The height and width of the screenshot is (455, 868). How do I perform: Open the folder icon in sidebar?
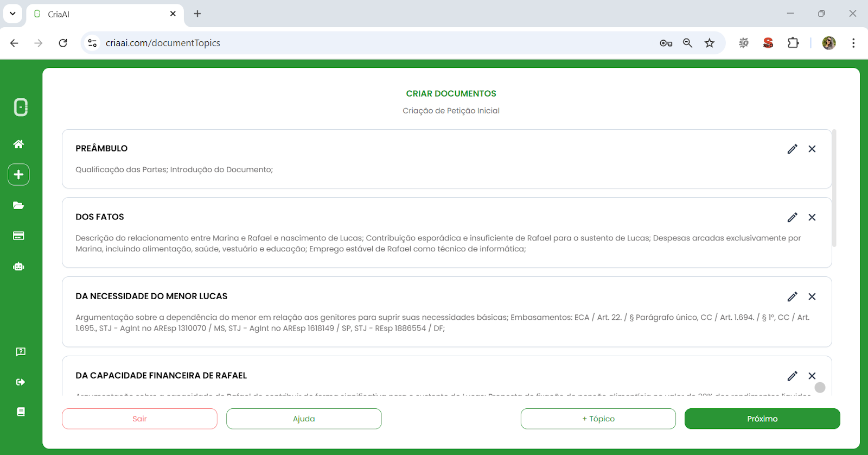[x=18, y=205]
